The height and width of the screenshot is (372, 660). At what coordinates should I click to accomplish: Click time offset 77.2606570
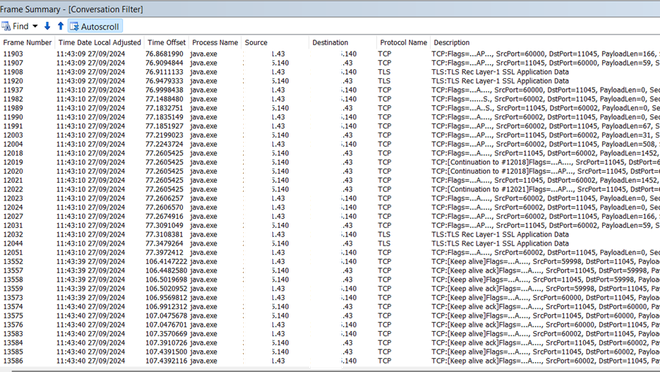(x=165, y=207)
